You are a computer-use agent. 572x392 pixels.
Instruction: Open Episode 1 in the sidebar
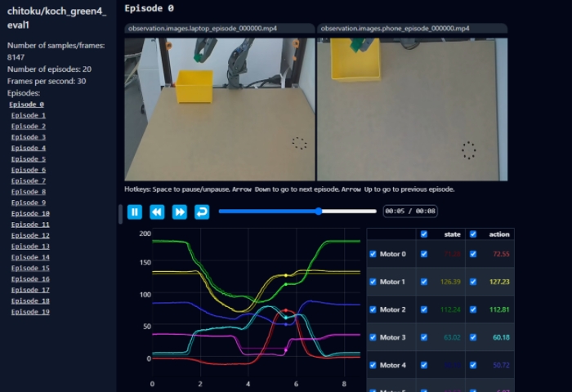(x=29, y=116)
